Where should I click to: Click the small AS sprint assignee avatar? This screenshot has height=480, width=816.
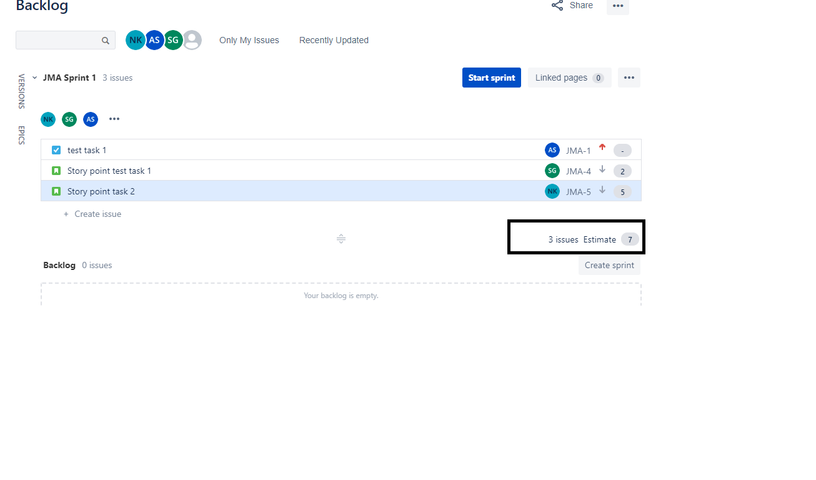[91, 119]
